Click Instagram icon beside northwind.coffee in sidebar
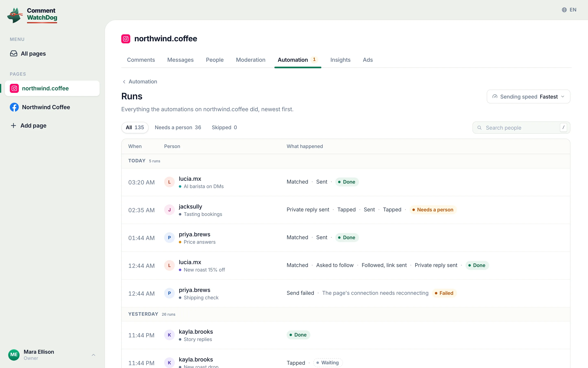 [14, 88]
